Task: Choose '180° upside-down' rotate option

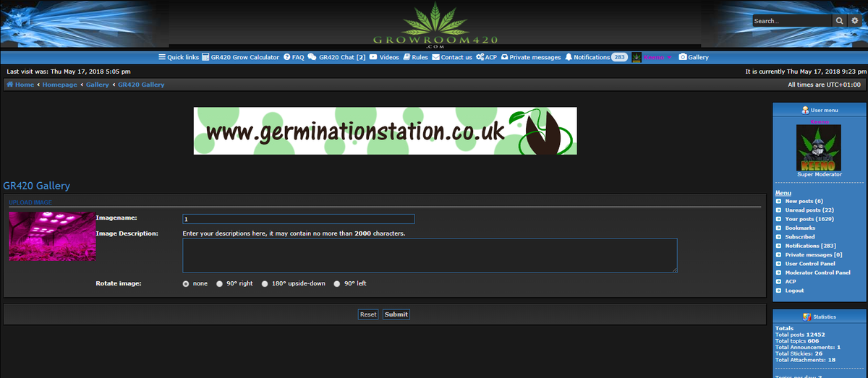Action: [x=265, y=284]
